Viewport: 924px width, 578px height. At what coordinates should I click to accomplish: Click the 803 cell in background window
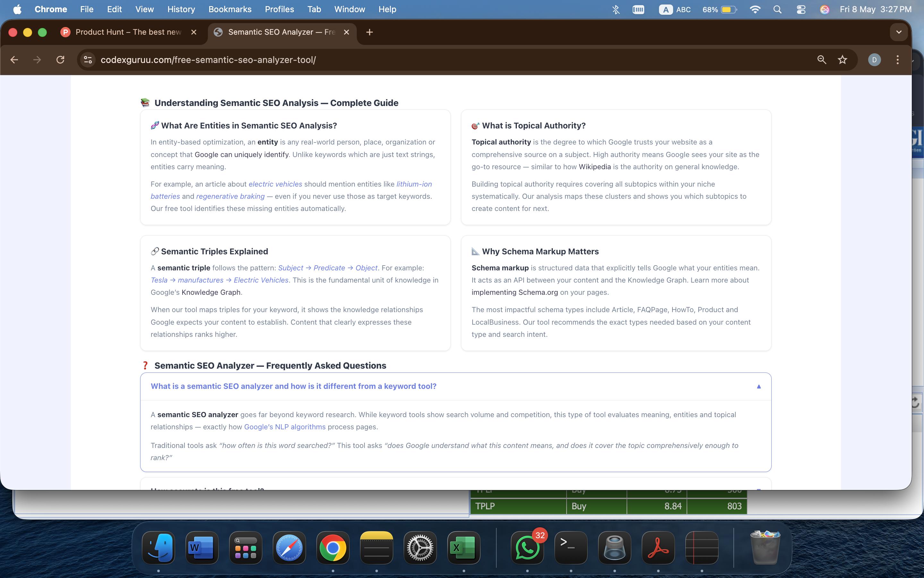point(717,506)
